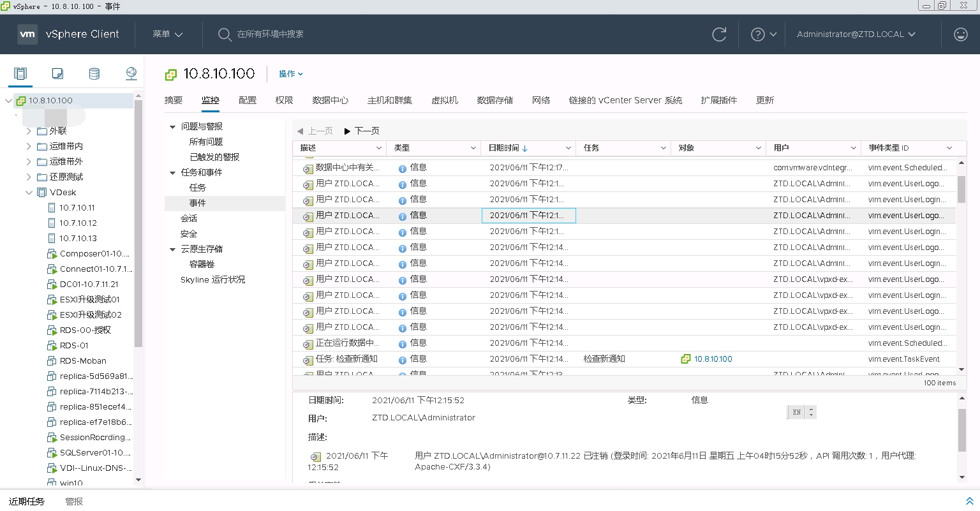Click the EN language indicator
The image size is (980, 511).
click(x=796, y=412)
